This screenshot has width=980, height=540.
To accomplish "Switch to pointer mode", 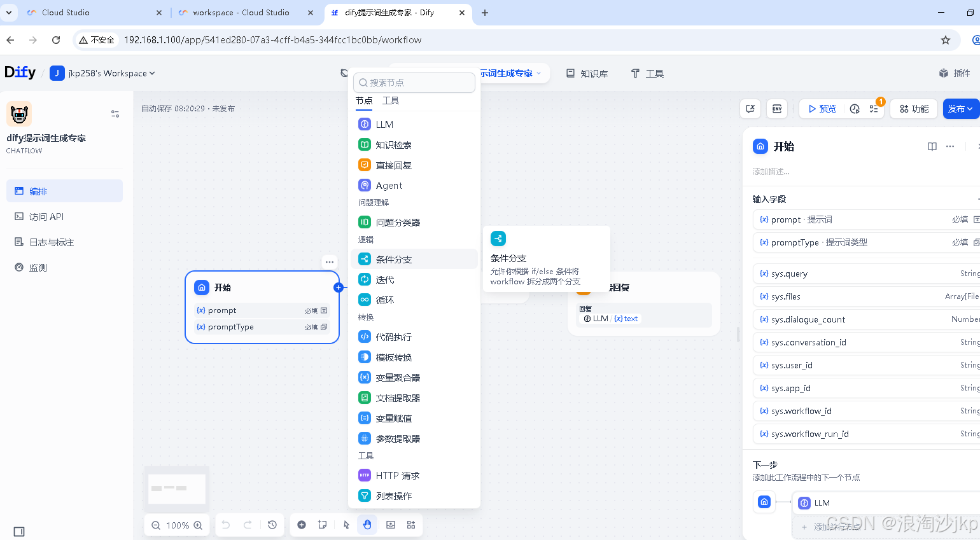I will pyautogui.click(x=346, y=525).
